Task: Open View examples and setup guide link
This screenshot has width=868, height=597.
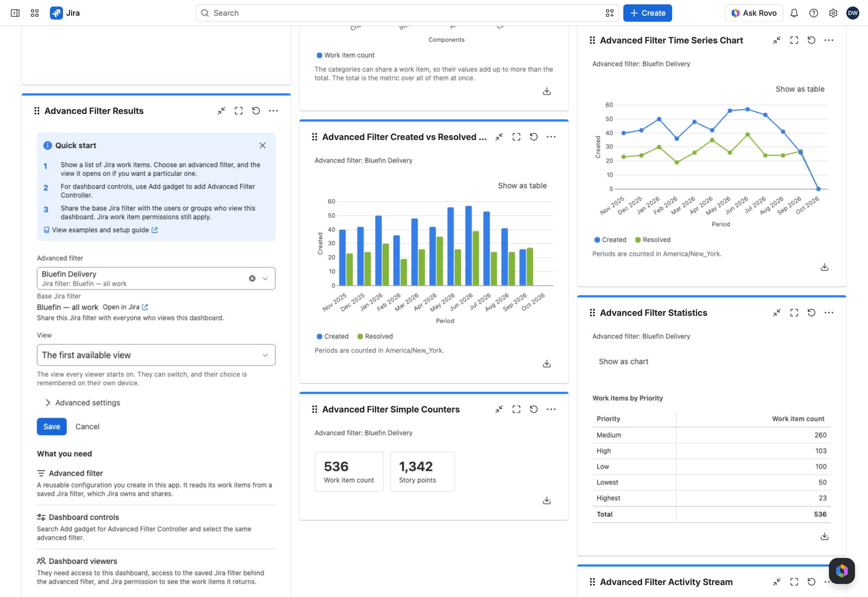Action: [x=101, y=230]
